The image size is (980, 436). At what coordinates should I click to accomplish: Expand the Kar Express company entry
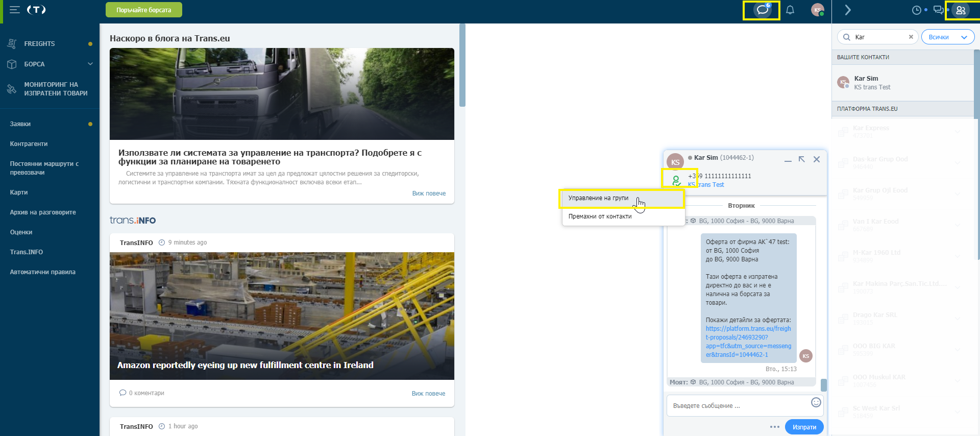point(958,132)
